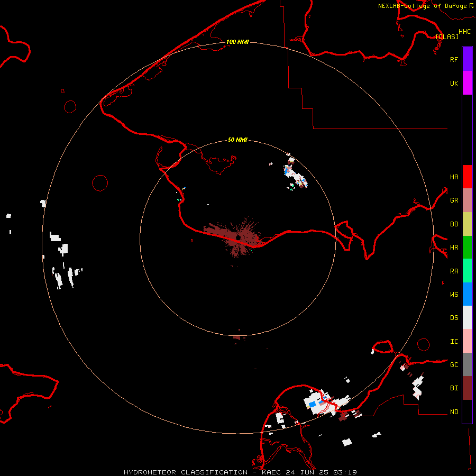Click the UK legend label

(x=454, y=83)
